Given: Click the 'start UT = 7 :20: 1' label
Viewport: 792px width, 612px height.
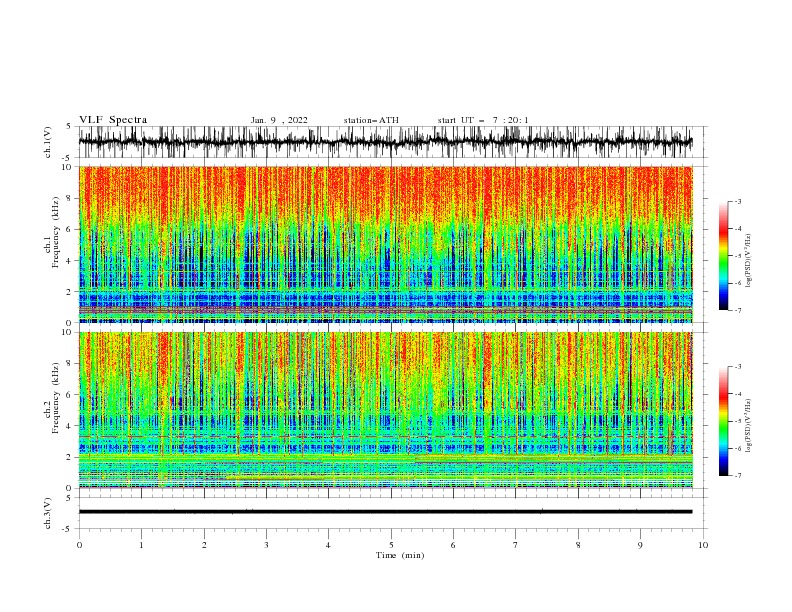Looking at the screenshot, I should click(483, 120).
